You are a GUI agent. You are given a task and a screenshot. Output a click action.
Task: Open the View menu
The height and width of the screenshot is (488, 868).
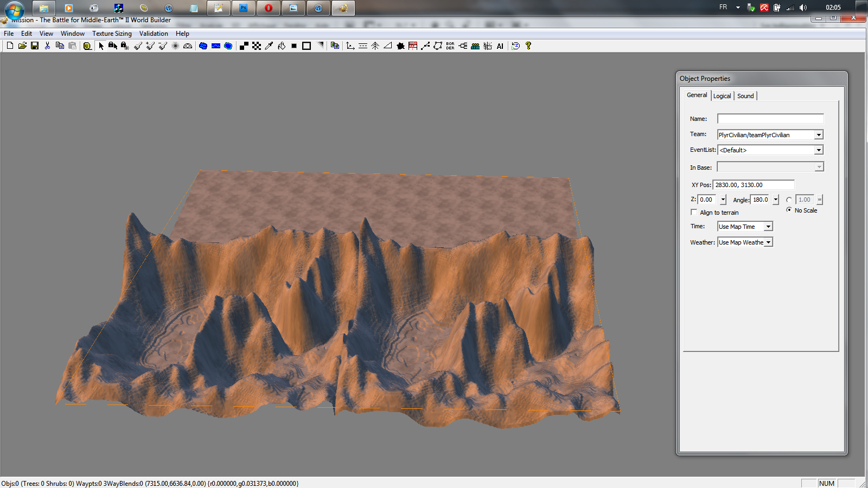point(46,34)
